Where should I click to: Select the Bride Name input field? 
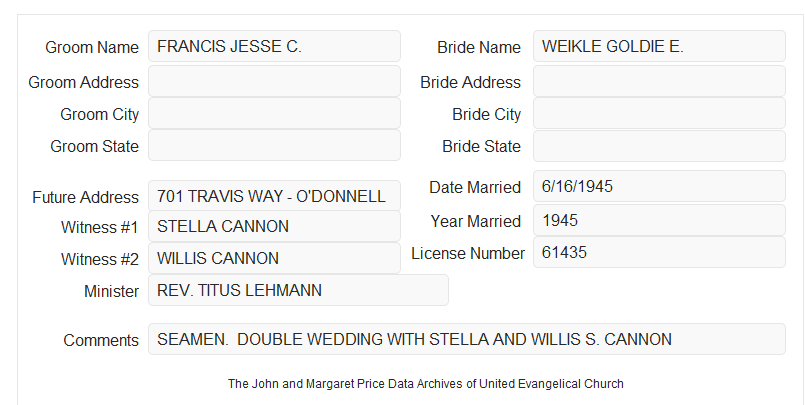coord(659,46)
